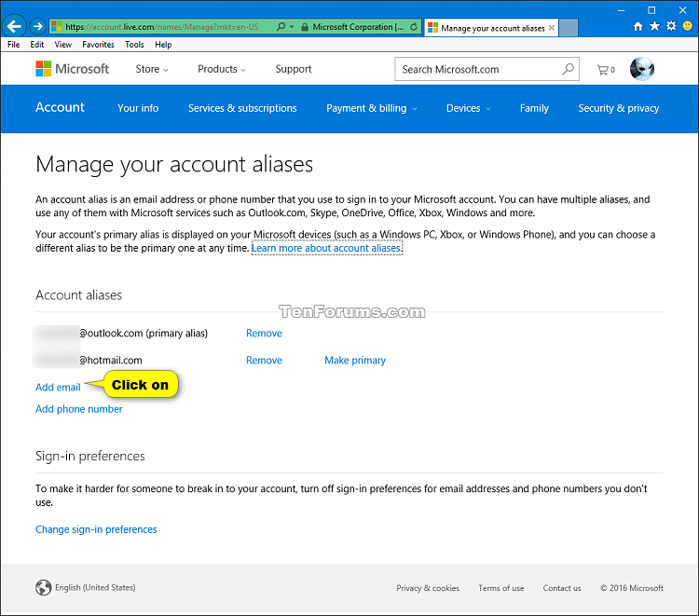Make the hotmail.com alias primary
This screenshot has height=616, width=699.
point(355,360)
